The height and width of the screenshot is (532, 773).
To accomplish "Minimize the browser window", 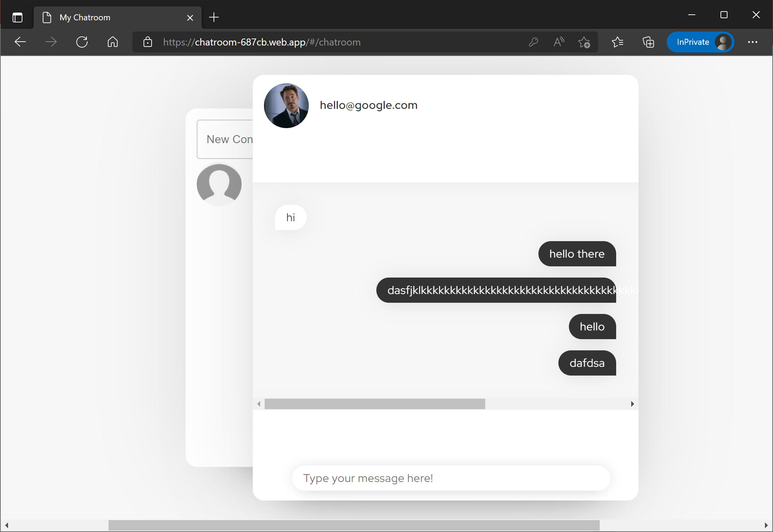I will (692, 15).
